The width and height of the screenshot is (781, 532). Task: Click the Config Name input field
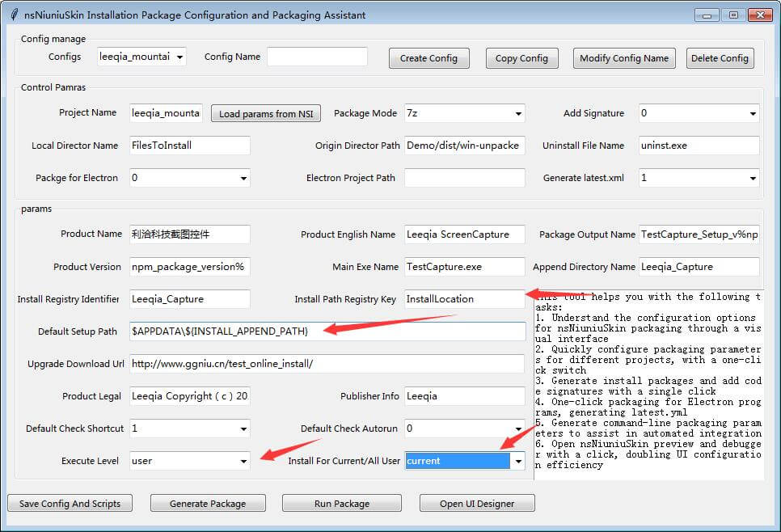(x=317, y=57)
